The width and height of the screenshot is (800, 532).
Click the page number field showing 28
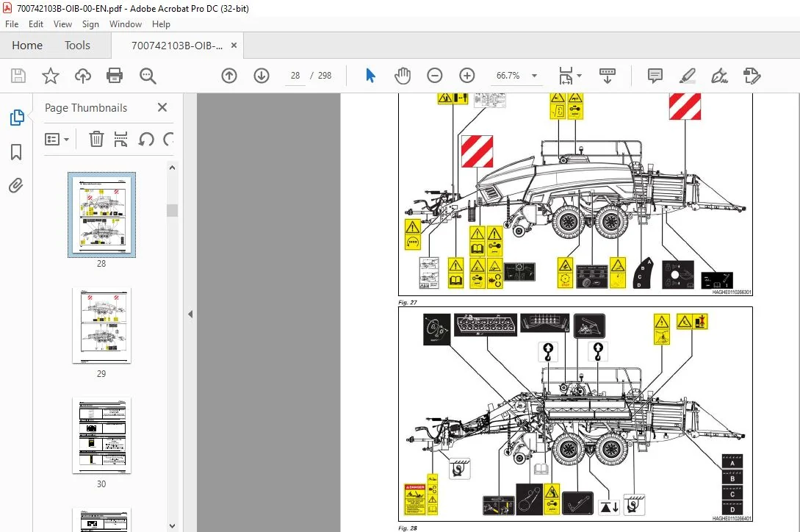[295, 76]
